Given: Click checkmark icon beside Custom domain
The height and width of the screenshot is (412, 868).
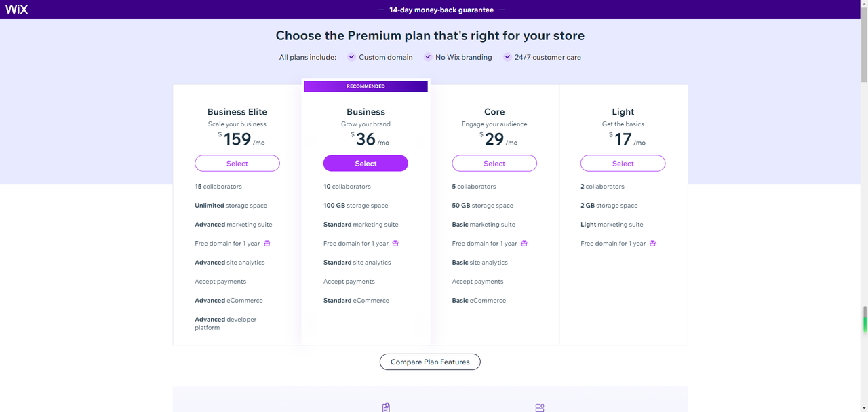Looking at the screenshot, I should click(351, 57).
